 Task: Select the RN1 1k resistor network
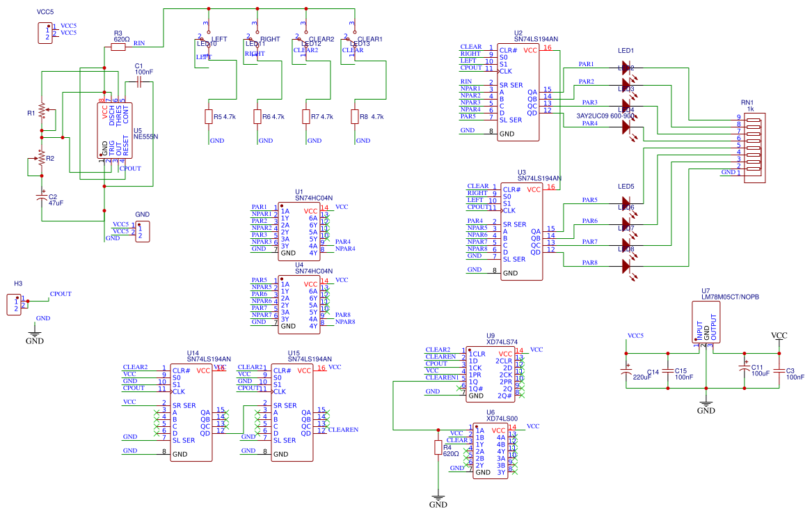pyautogui.click(x=755, y=148)
